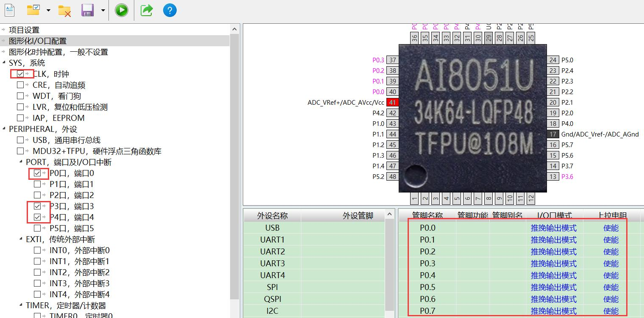
Task: Select the UART1 row in peripheral table
Action: click(314, 240)
